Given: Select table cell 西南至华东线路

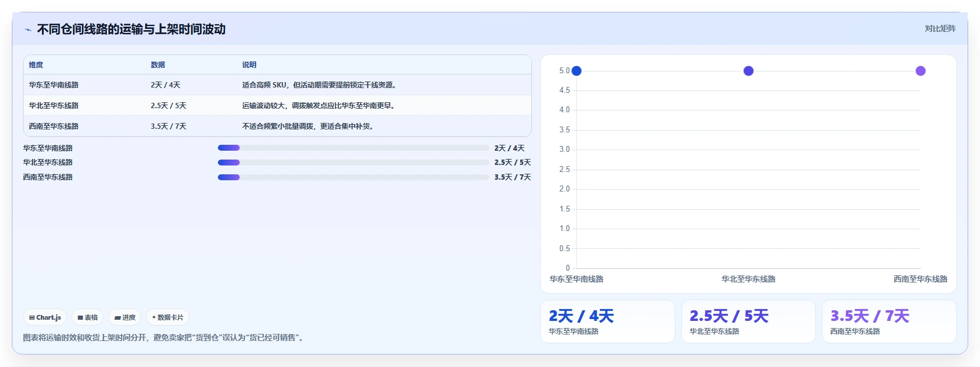Looking at the screenshot, I should [54, 126].
